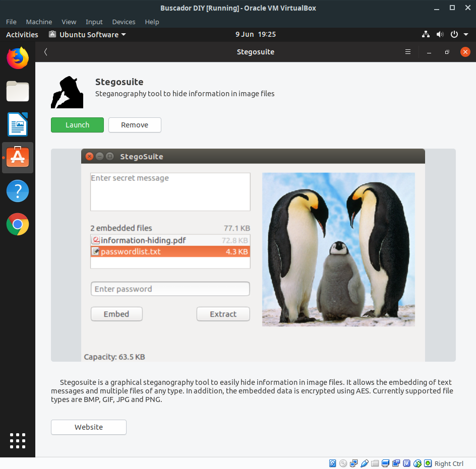Close Ubuntu Software with orange button

point(465,52)
